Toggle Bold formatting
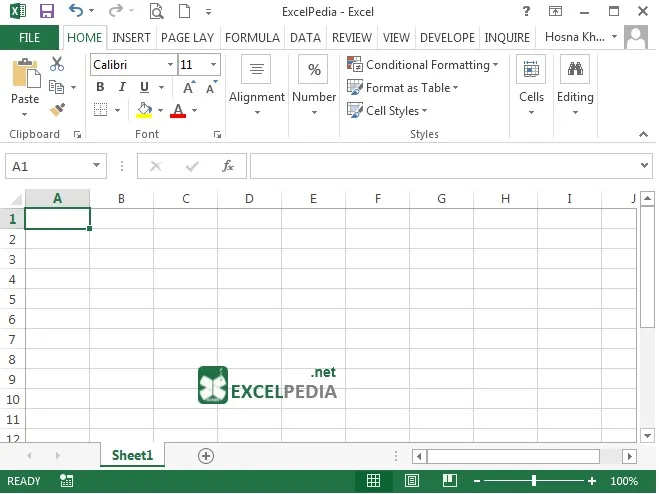659x494 pixels. coord(100,87)
